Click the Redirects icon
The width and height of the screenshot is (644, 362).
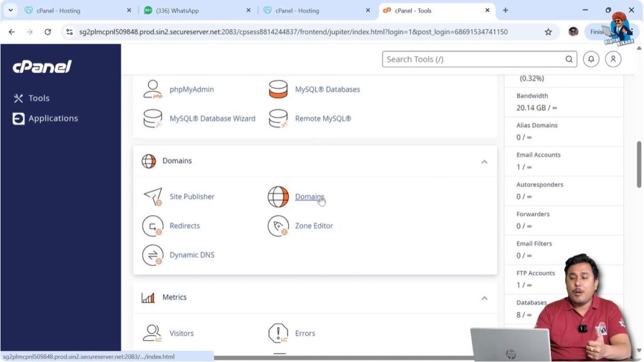[x=153, y=226]
